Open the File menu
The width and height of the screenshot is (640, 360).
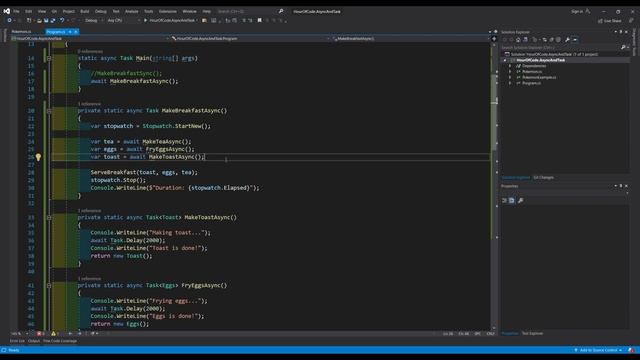pyautogui.click(x=16, y=11)
